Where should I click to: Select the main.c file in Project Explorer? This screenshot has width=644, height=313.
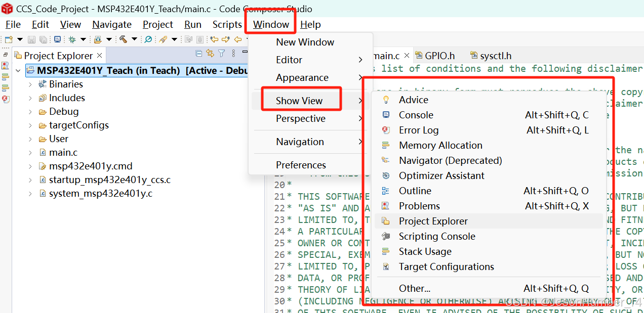[x=63, y=152]
